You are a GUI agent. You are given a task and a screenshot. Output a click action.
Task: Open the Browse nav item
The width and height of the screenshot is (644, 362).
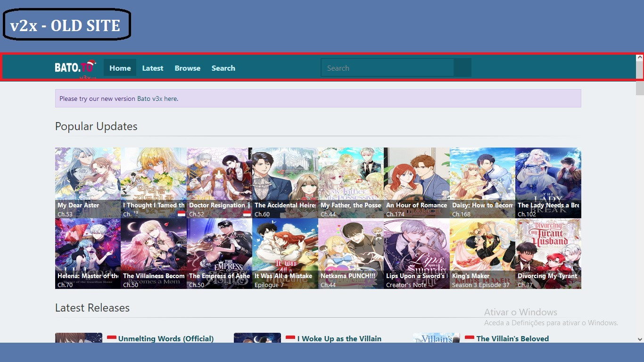pyautogui.click(x=188, y=68)
